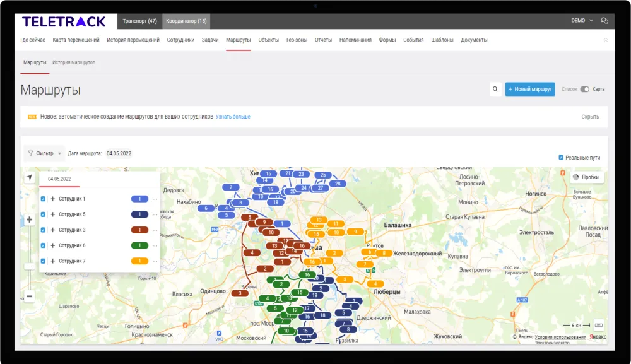631x364 pixels.
Task: Open the Фильтр dropdown
Action: tap(44, 153)
